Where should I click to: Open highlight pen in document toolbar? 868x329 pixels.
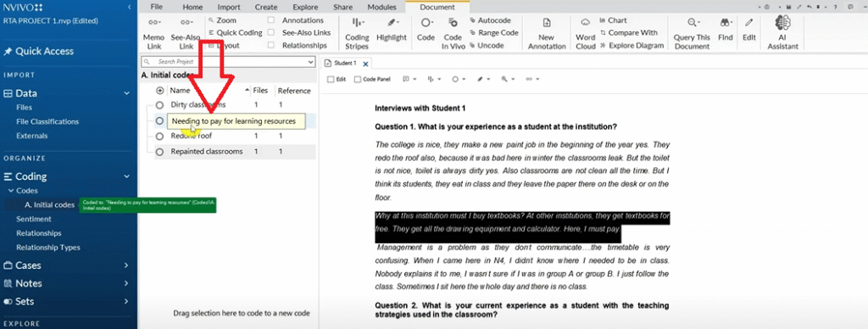482,79
